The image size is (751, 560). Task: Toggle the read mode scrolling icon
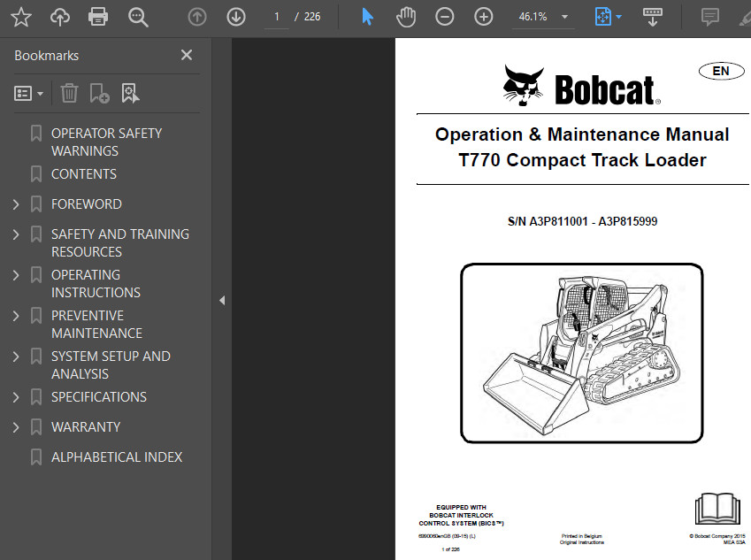(x=652, y=17)
